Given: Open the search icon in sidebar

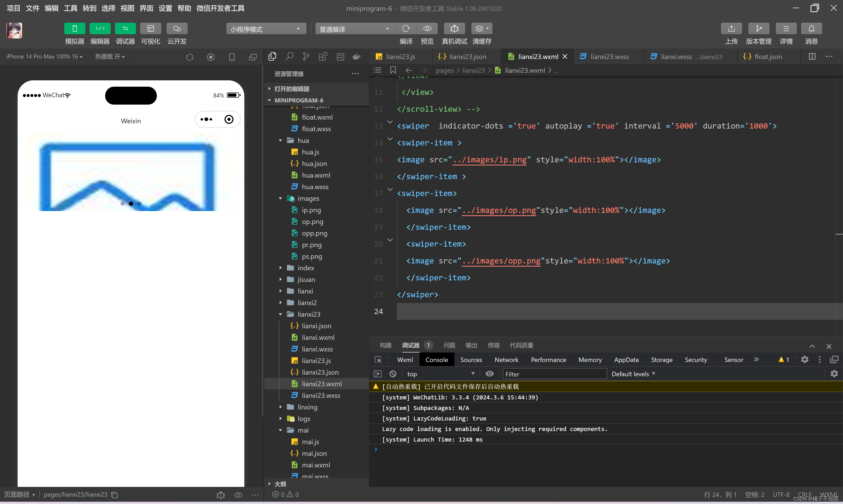Looking at the screenshot, I should pos(289,56).
